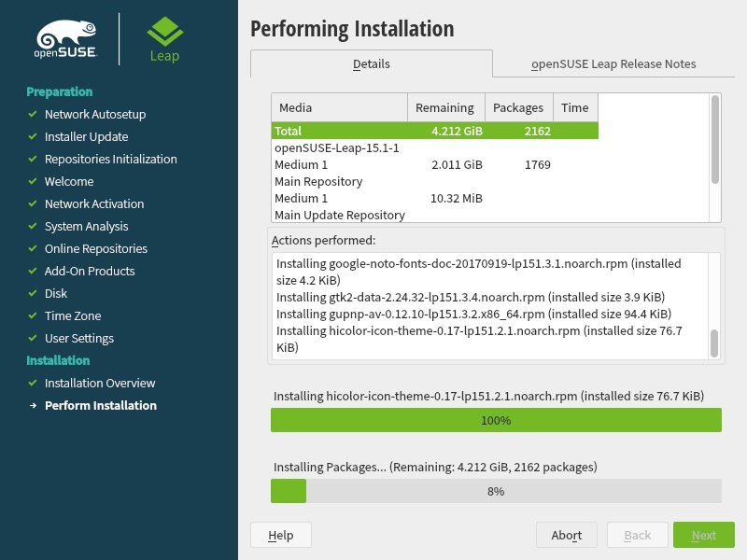Click the Time column header
This screenshot has height=560, width=747.
tap(575, 107)
